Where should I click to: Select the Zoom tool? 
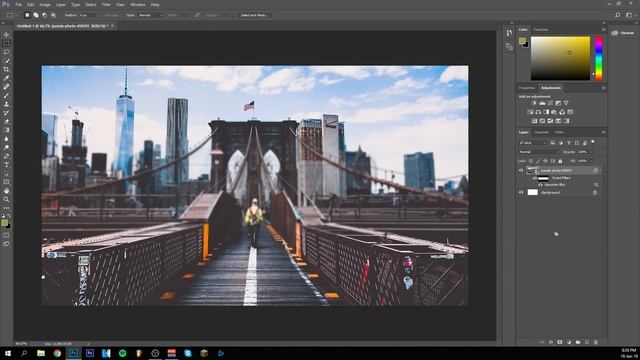[x=6, y=200]
